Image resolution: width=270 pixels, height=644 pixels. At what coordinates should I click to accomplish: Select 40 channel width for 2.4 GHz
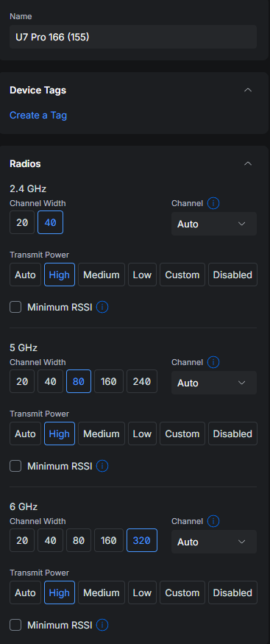pyautogui.click(x=51, y=222)
